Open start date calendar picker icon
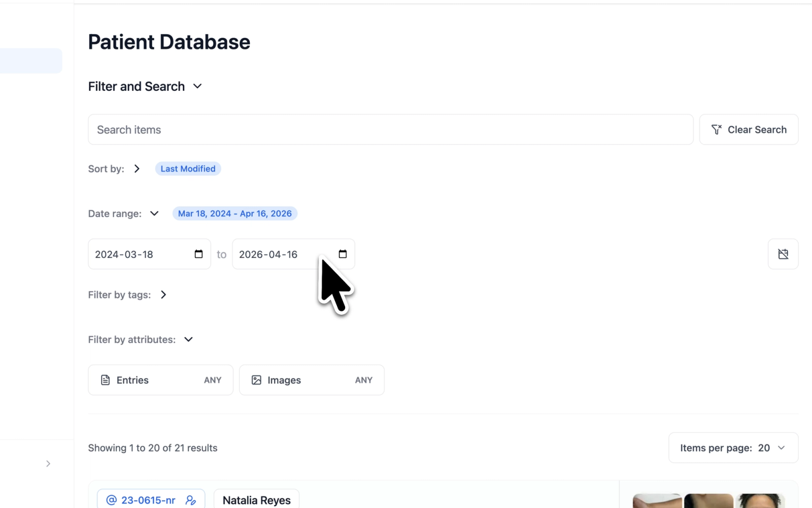812x508 pixels. [198, 254]
